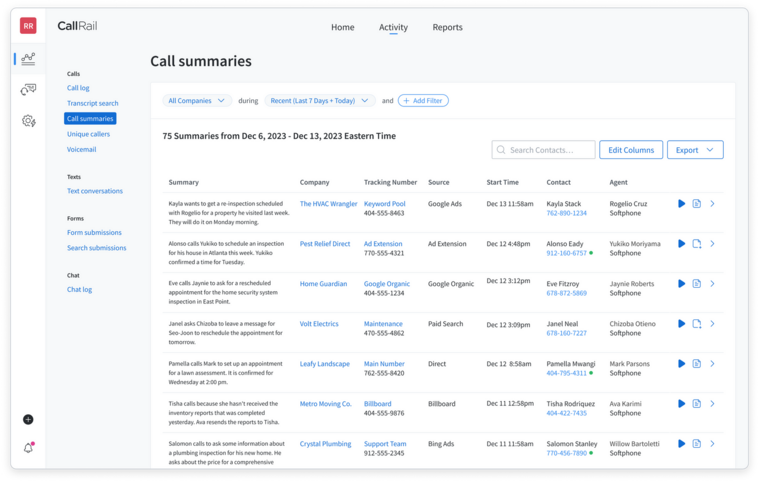Screen dimensions: 759x482
Task: Open the notifications bell icon
Action: pyautogui.click(x=29, y=448)
